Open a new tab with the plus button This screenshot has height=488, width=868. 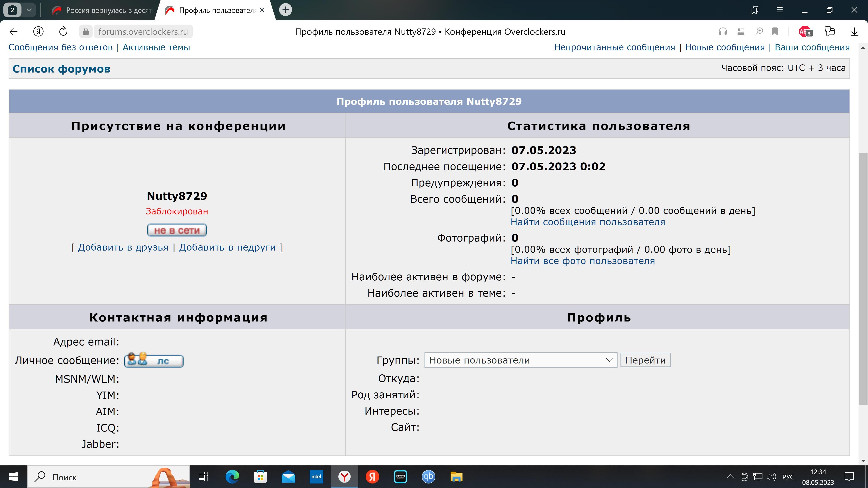coord(285,10)
